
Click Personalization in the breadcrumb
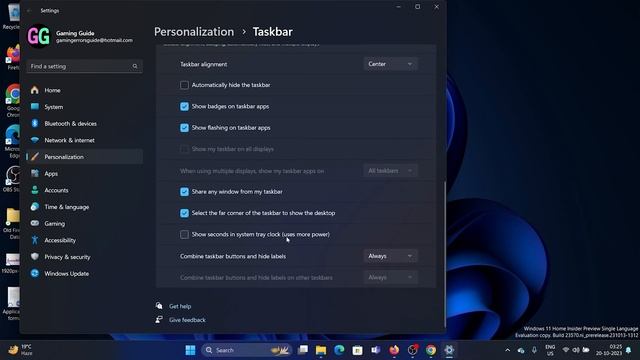[x=194, y=31]
